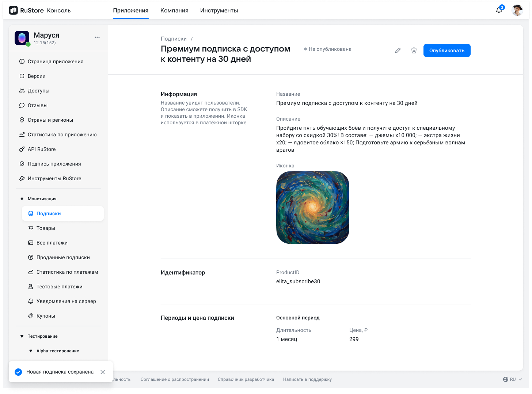Viewport: 532px width, 394px height.
Task: Click the API RuStore key icon
Action: tap(22, 149)
